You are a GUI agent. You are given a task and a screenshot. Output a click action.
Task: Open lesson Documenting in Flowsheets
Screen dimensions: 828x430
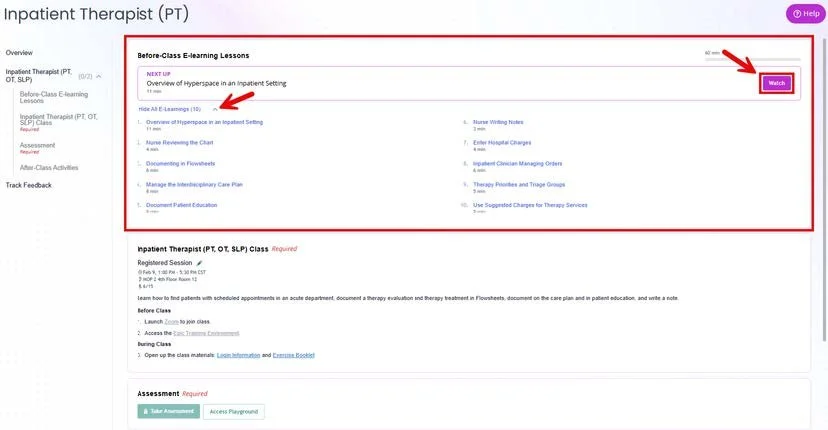[181, 164]
